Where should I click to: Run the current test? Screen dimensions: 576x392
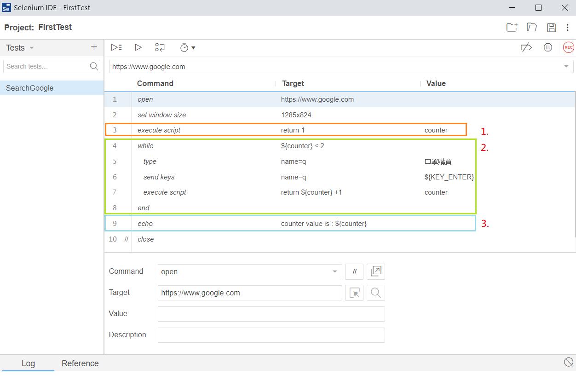(x=138, y=47)
